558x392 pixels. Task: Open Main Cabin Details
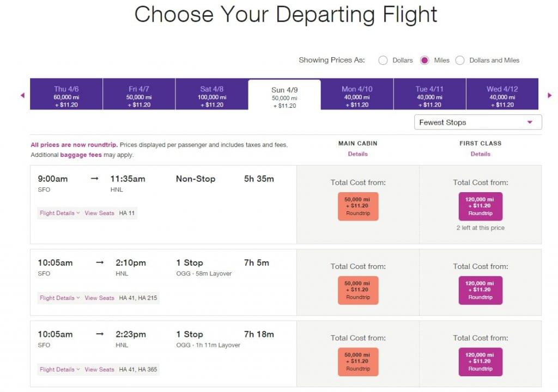click(x=357, y=154)
